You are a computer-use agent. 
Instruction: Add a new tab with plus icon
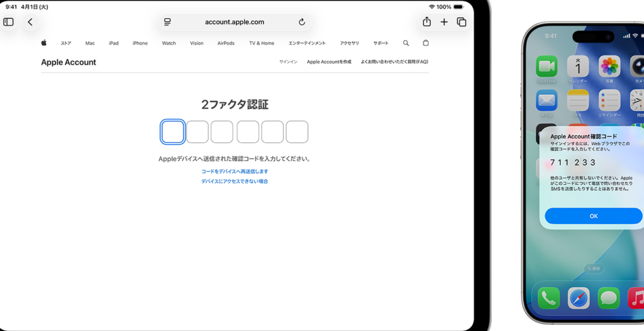pos(444,22)
